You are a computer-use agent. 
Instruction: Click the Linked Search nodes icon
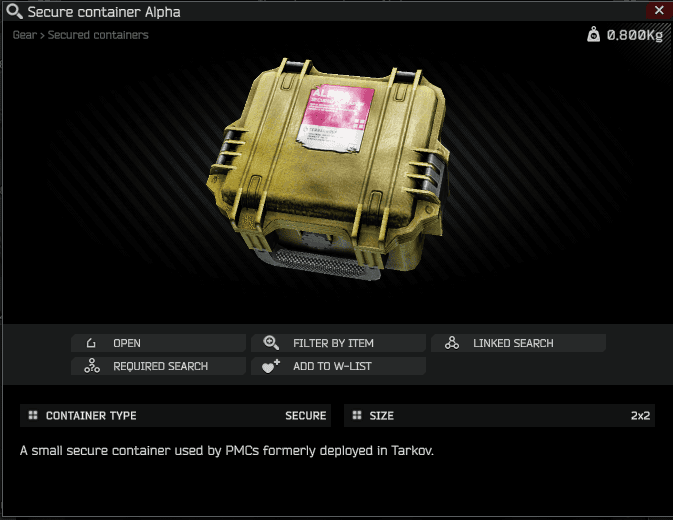(x=452, y=343)
